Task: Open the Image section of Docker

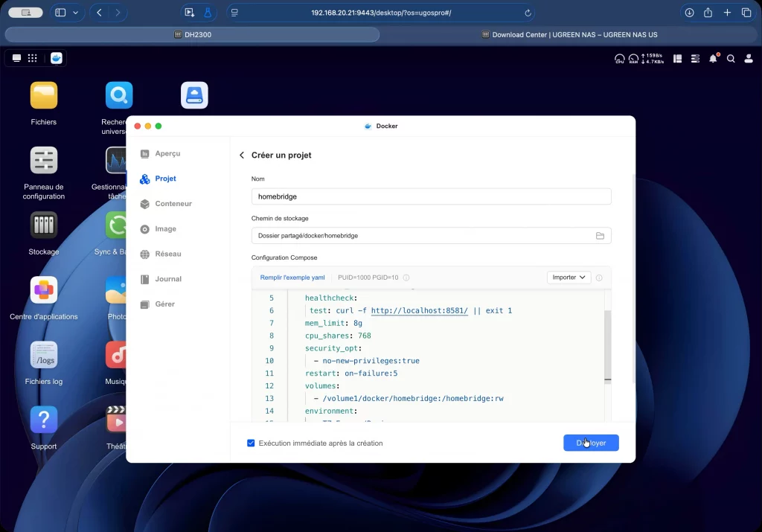Action: click(164, 228)
